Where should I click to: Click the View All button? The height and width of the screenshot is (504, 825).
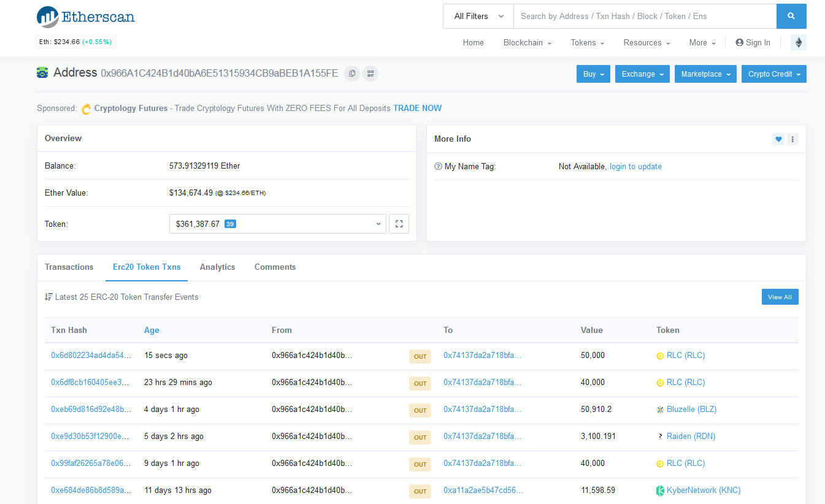[780, 297]
